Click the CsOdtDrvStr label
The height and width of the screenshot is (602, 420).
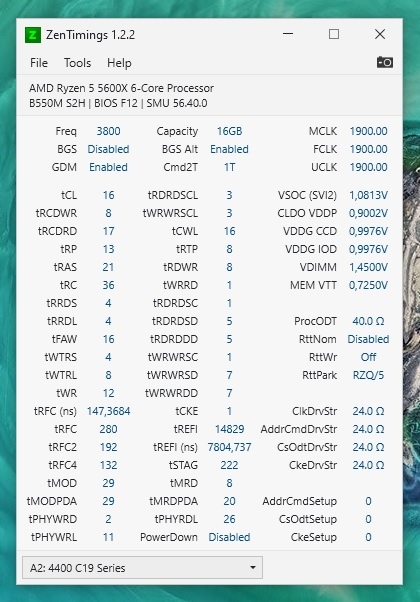click(307, 447)
